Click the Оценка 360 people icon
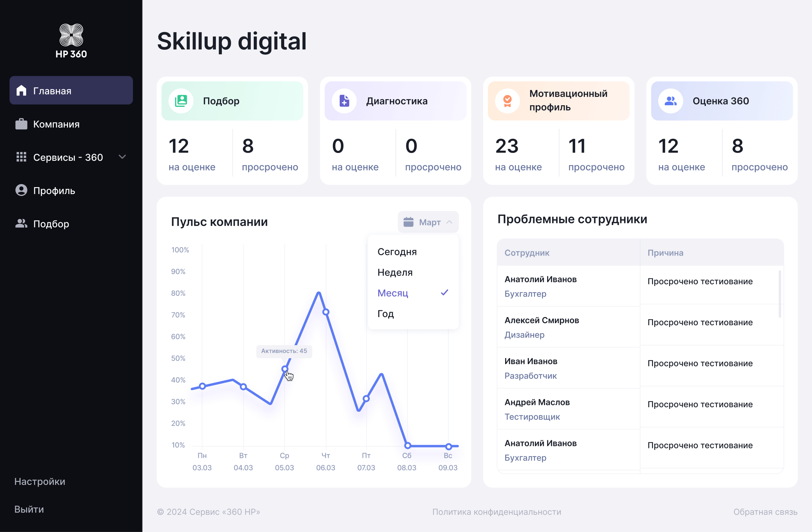The width and height of the screenshot is (812, 532). coord(671,101)
